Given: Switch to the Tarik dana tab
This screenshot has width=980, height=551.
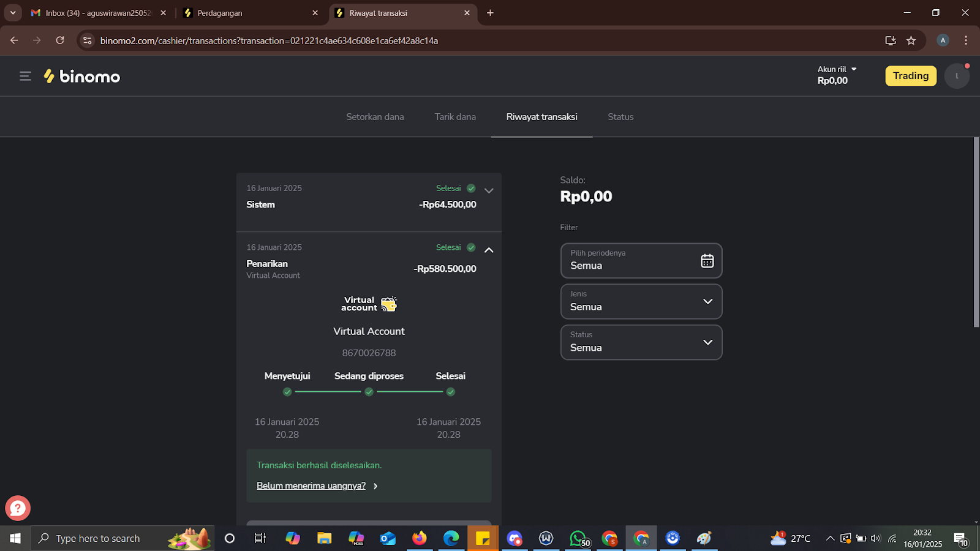Looking at the screenshot, I should 455,117.
